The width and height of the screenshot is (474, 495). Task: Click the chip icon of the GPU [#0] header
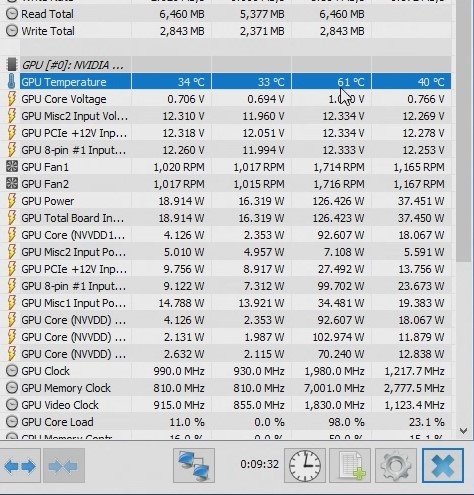click(12, 65)
